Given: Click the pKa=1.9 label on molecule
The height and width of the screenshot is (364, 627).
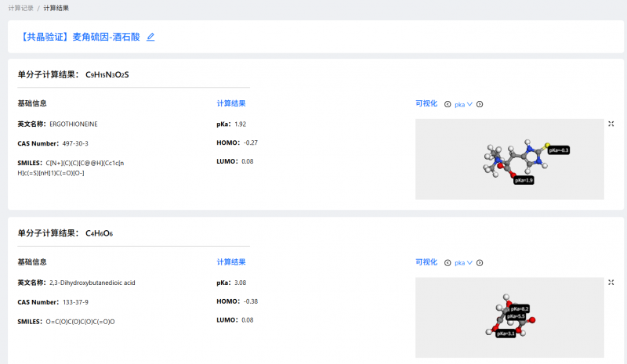Looking at the screenshot, I should coord(524,180).
